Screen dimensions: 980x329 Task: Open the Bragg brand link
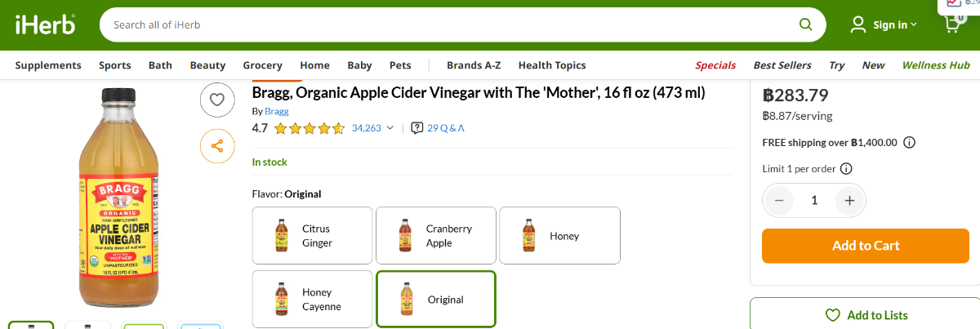[276, 111]
